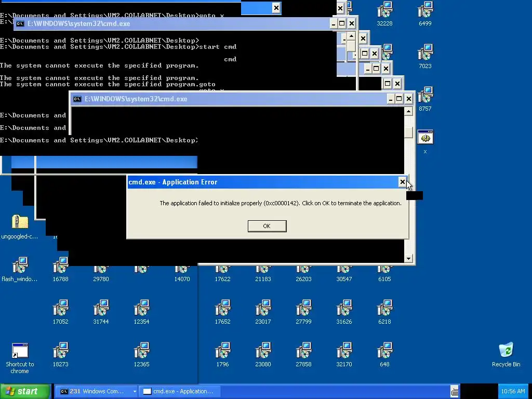Click OK in the Application Error dialog

coord(267,226)
